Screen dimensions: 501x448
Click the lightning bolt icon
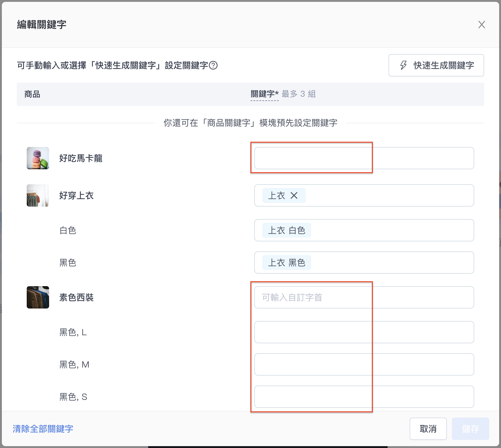tap(403, 65)
